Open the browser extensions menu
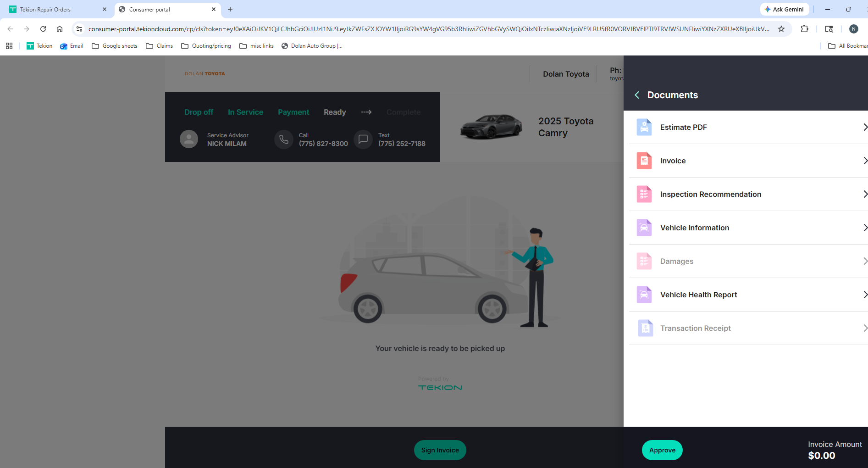This screenshot has width=868, height=468. (804, 29)
